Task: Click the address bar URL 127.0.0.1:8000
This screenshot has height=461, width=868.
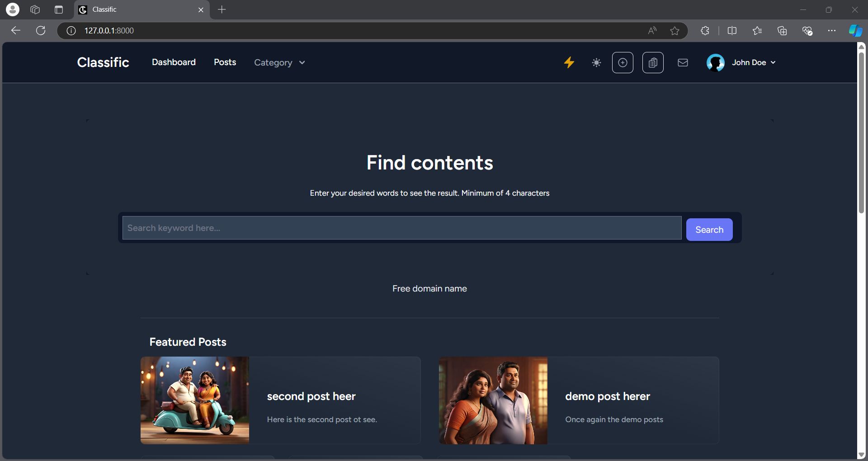Action: coord(109,31)
